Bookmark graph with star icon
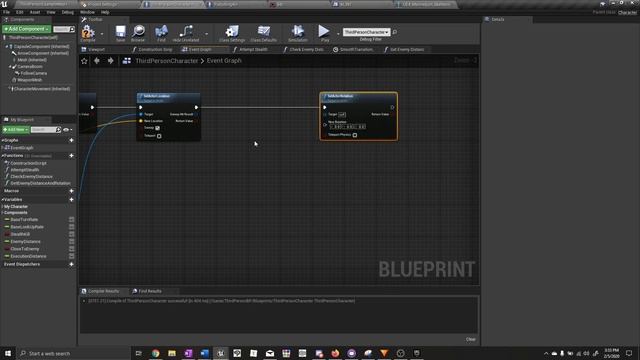 pos(84,61)
